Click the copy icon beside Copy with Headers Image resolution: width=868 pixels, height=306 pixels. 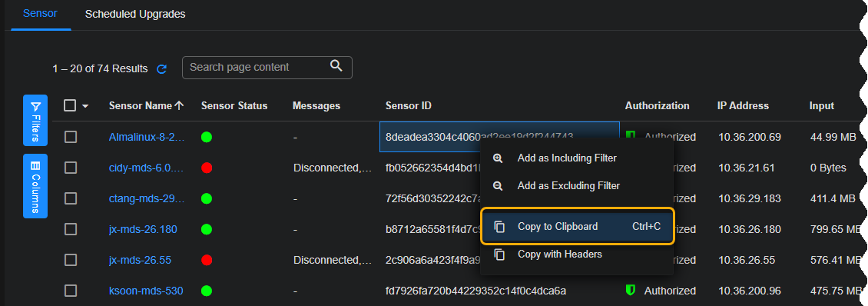coord(499,254)
